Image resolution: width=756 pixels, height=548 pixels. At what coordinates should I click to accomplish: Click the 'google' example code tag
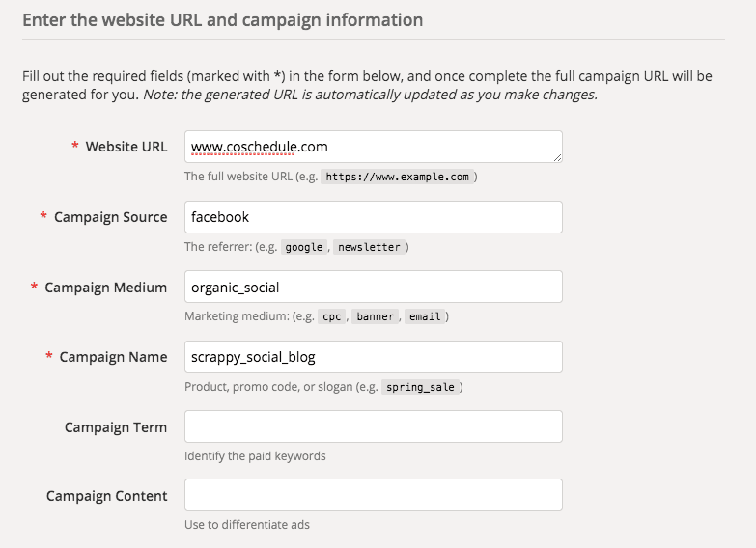(304, 247)
